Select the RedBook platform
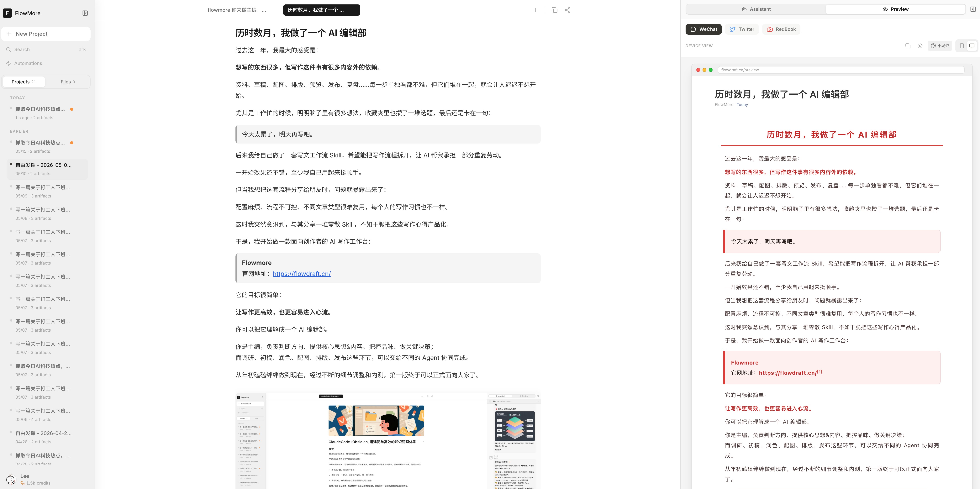This screenshot has width=980, height=489. pos(781,29)
